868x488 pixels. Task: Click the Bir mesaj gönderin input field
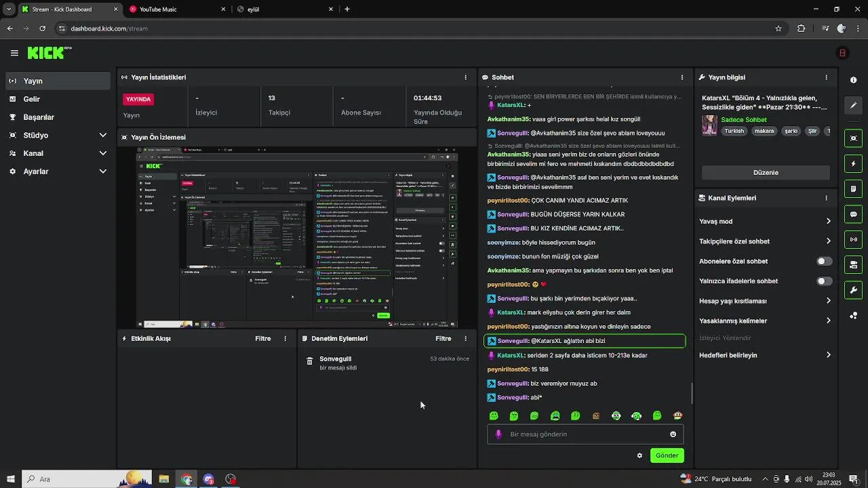pos(585,434)
